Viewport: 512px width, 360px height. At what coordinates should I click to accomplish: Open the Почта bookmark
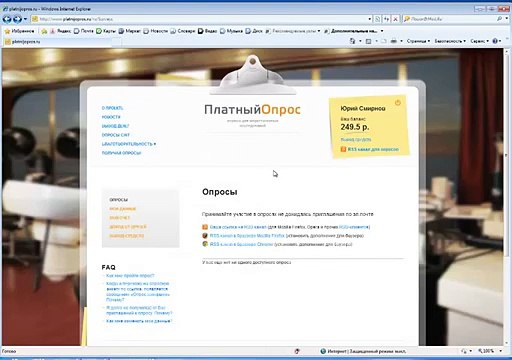tap(84, 31)
